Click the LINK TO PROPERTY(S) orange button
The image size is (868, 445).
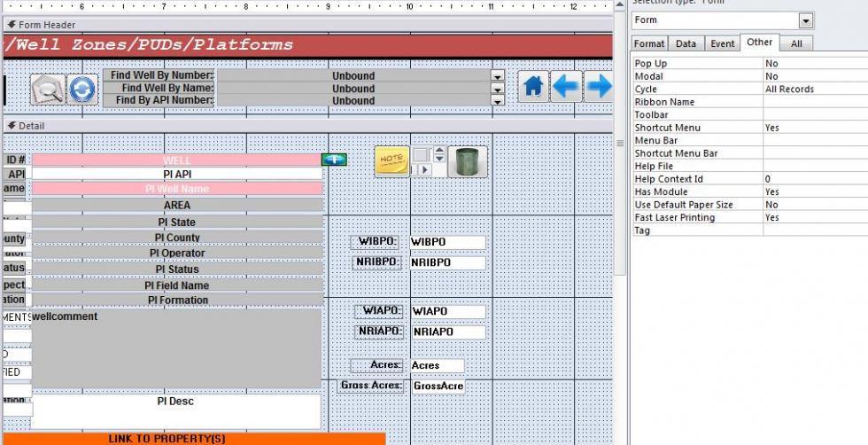194,439
